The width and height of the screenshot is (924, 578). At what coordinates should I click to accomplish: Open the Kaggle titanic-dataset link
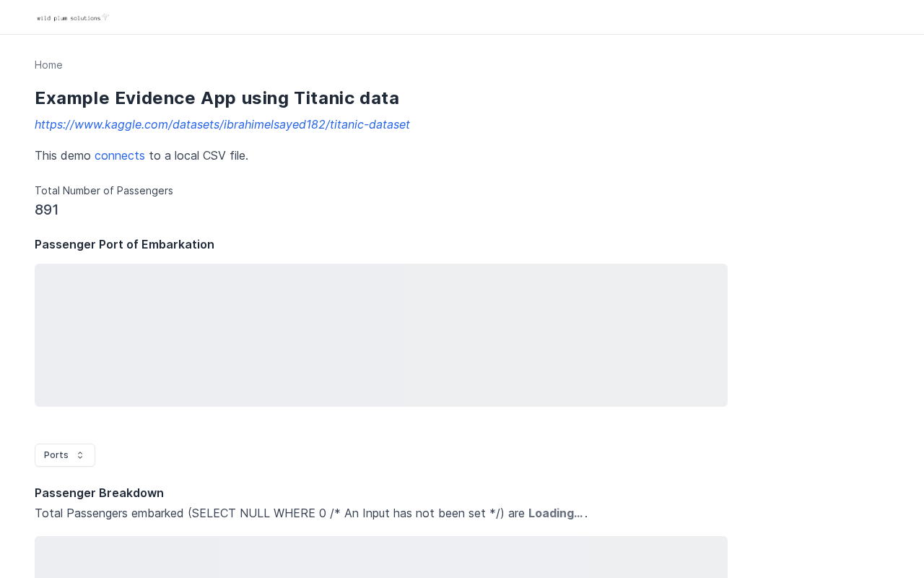(222, 124)
